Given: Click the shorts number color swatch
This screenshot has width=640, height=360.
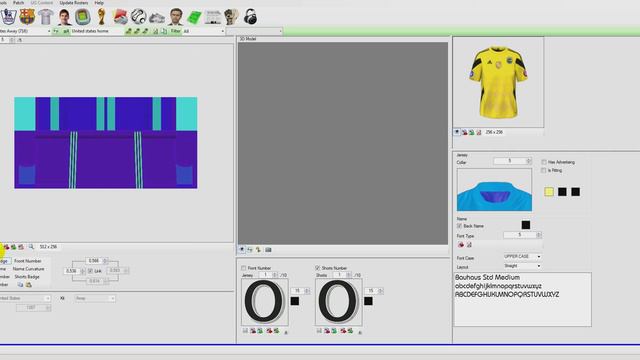Looking at the screenshot, I should coord(368,301).
